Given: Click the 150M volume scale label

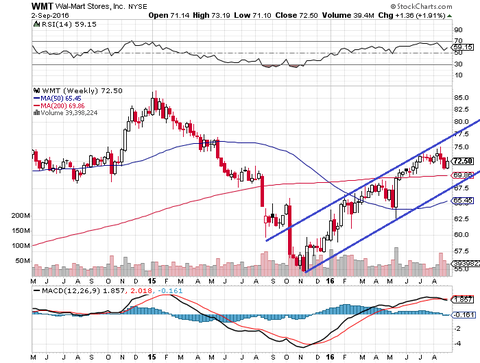Looking at the screenshot, I should [x=21, y=231].
